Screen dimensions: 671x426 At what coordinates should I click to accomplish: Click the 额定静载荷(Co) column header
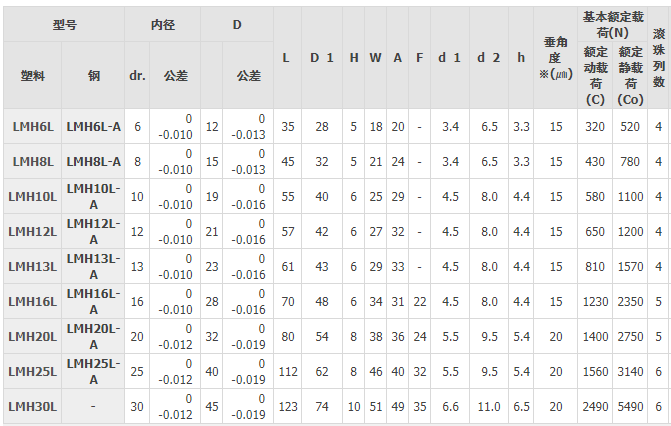[x=630, y=75]
